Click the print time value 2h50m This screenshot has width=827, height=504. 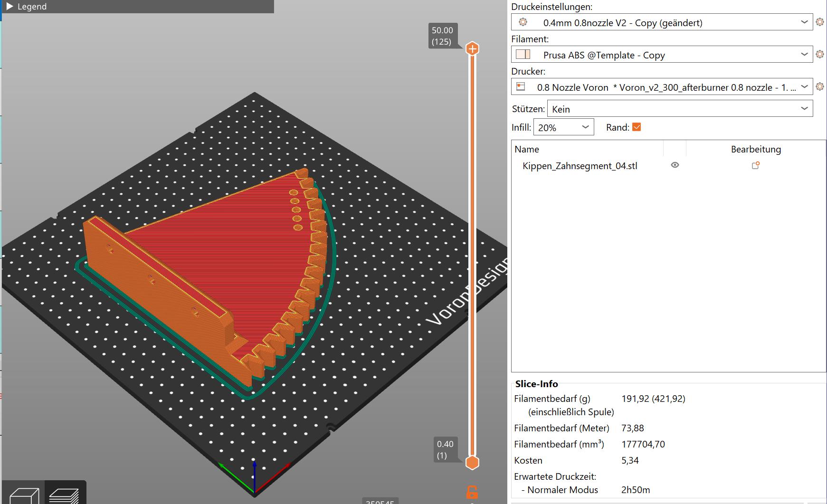pyautogui.click(x=636, y=490)
